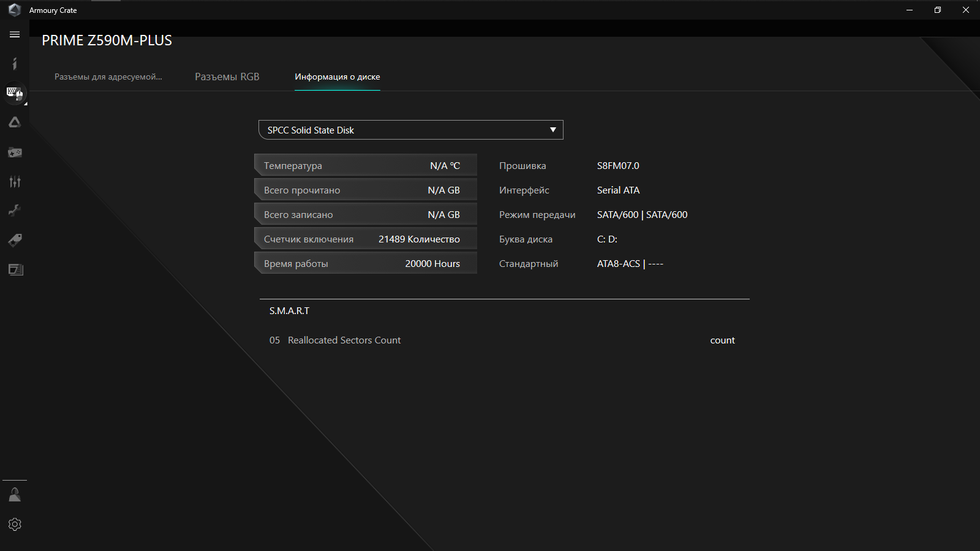Click the Счетчик включения row
Image resolution: width=980 pixels, height=551 pixels.
366,239
